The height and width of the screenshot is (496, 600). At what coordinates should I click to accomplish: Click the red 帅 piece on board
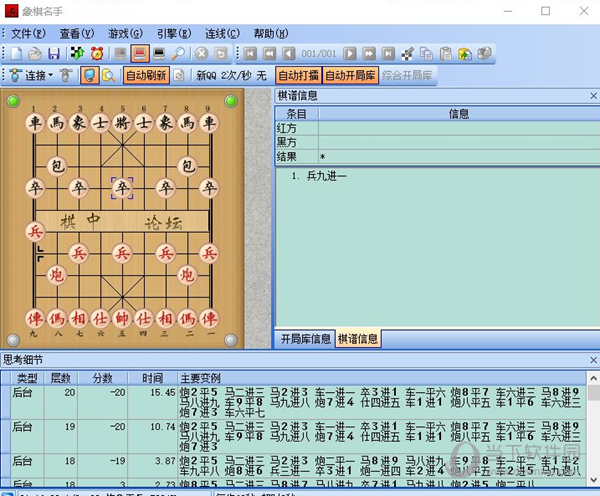(122, 318)
